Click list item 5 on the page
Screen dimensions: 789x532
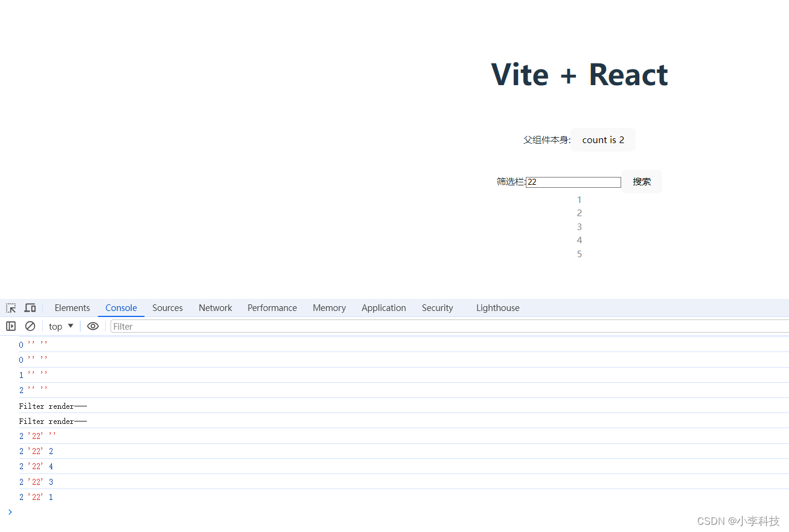580,254
